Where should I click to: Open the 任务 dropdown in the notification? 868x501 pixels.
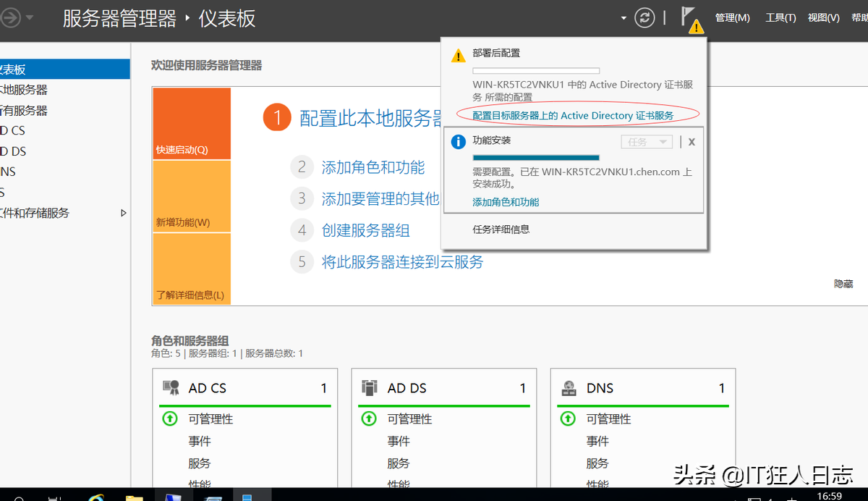[647, 142]
